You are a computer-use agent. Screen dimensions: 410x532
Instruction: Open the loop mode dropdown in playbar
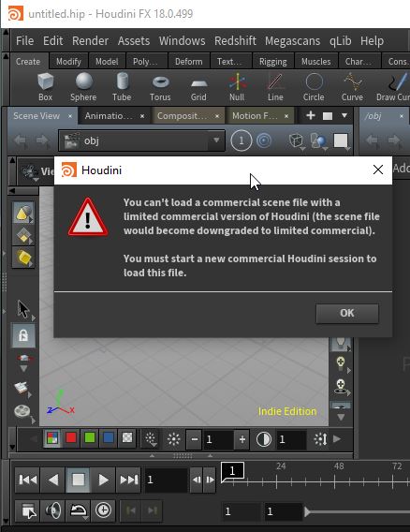pos(78,510)
